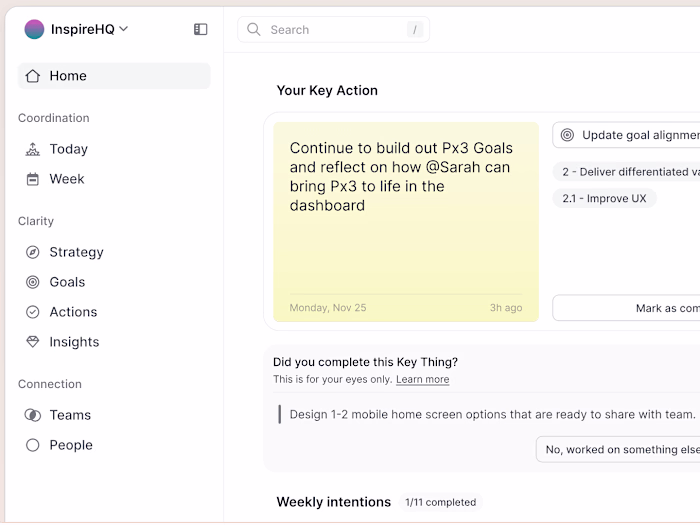Click the Strategy compass icon
Viewport: 700px width, 525px height.
point(33,252)
